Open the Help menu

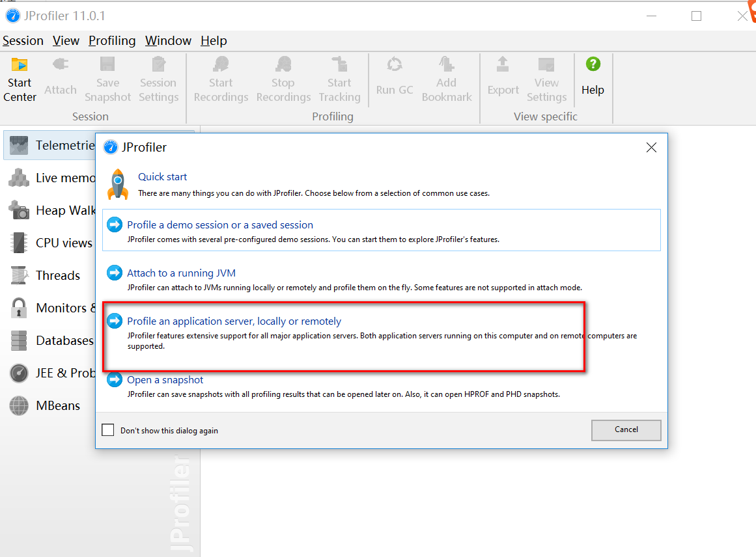pyautogui.click(x=214, y=40)
